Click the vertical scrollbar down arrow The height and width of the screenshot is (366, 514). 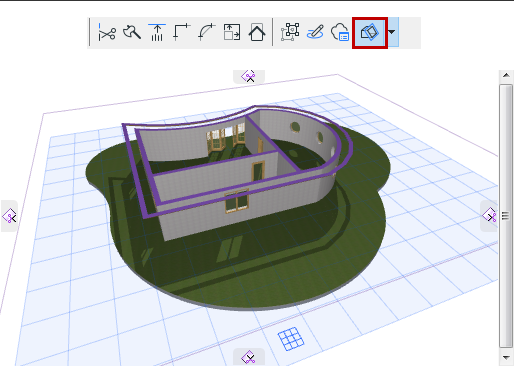pyautogui.click(x=506, y=357)
